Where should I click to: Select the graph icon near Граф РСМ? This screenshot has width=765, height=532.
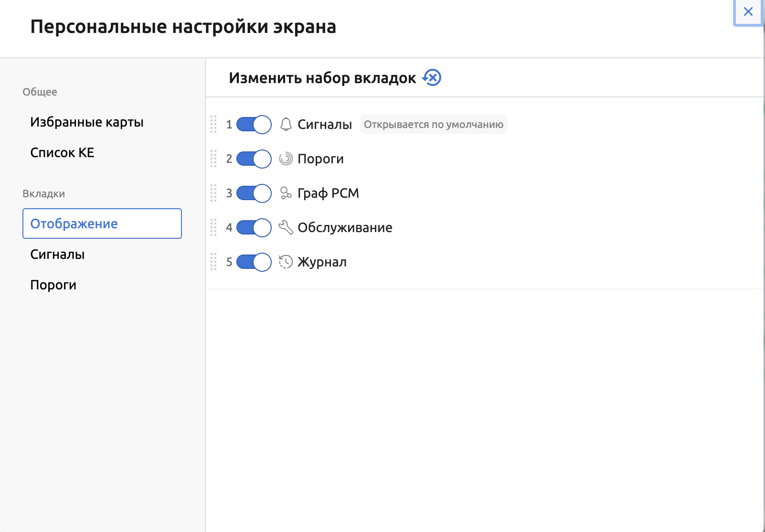click(x=286, y=193)
